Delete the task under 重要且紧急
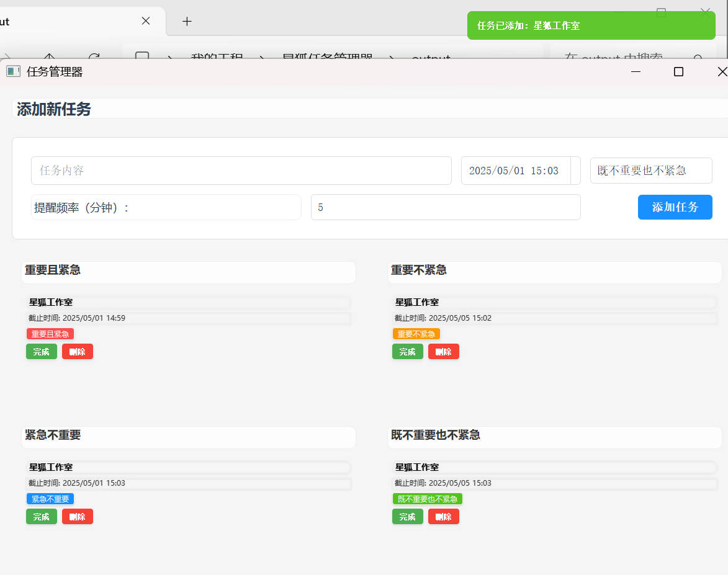 coord(78,352)
